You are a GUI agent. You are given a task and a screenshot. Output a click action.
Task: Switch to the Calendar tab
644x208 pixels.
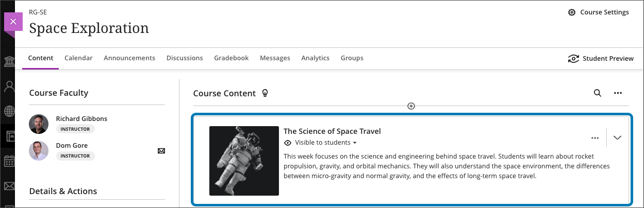click(x=78, y=58)
